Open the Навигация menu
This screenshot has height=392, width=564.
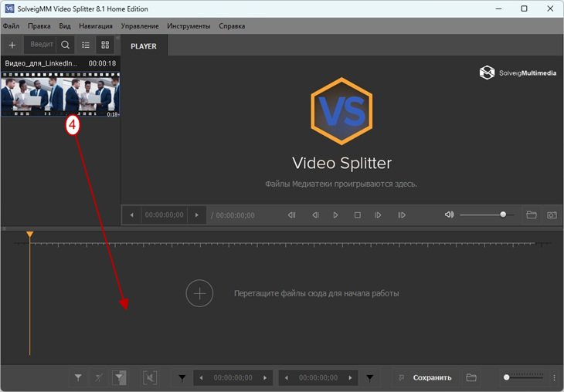[x=96, y=26]
